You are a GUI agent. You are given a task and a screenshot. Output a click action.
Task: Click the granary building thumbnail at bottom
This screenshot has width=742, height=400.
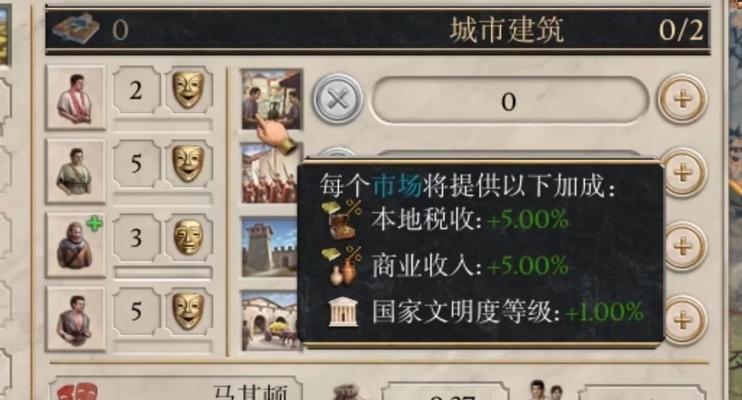270,320
